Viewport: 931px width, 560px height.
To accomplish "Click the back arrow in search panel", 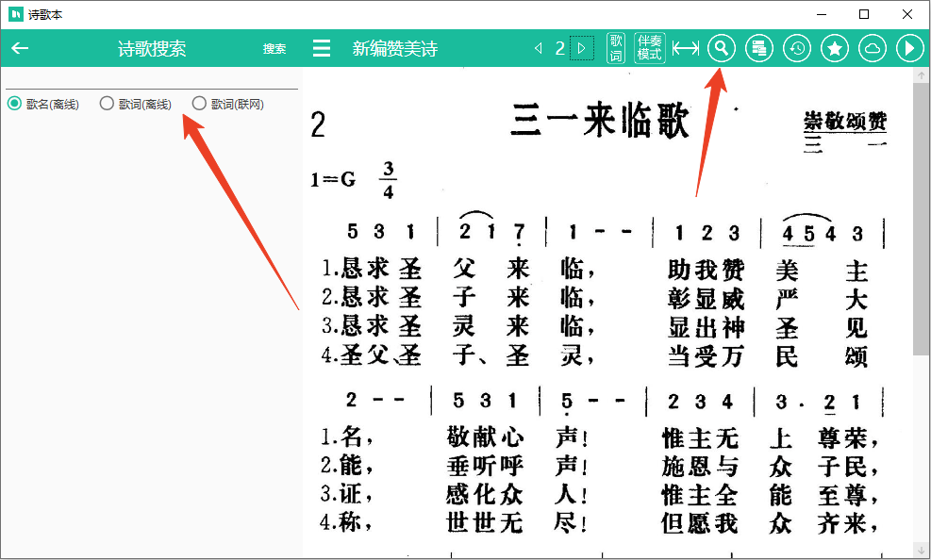I will [20, 49].
